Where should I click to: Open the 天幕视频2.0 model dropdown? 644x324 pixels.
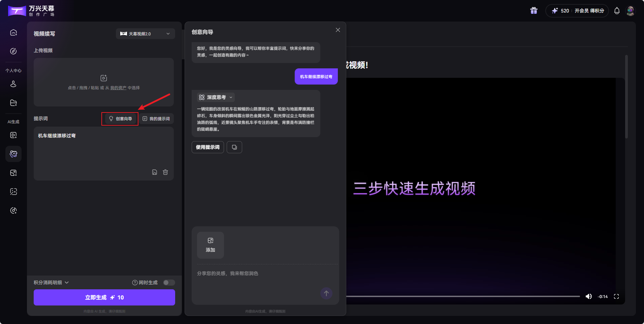(x=145, y=34)
